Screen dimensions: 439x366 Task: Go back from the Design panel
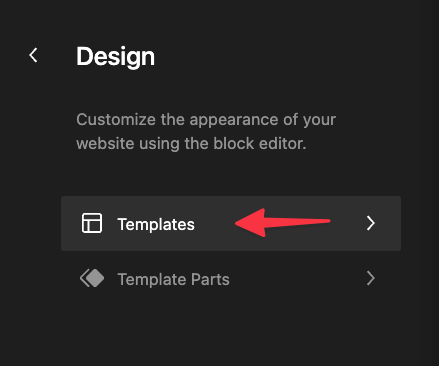33,55
